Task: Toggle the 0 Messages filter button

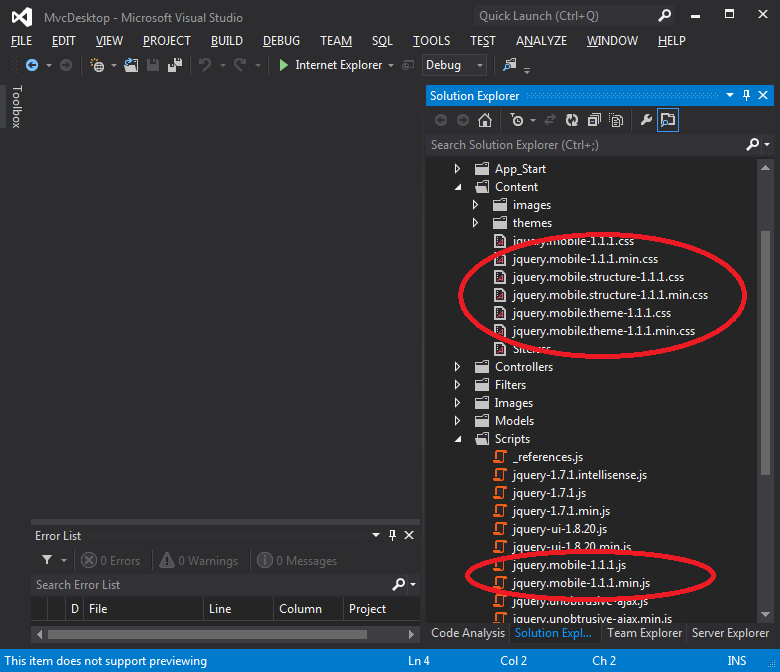Action: tap(297, 561)
